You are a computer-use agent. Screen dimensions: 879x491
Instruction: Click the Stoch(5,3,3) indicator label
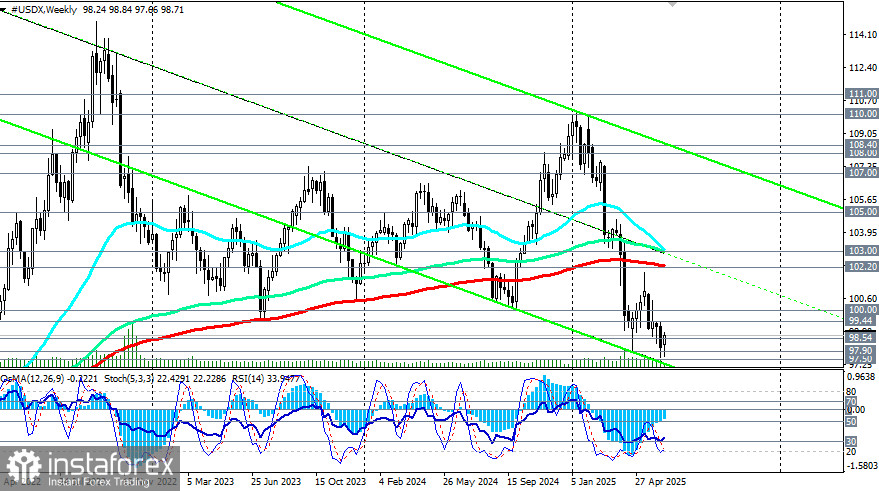pyautogui.click(x=165, y=379)
